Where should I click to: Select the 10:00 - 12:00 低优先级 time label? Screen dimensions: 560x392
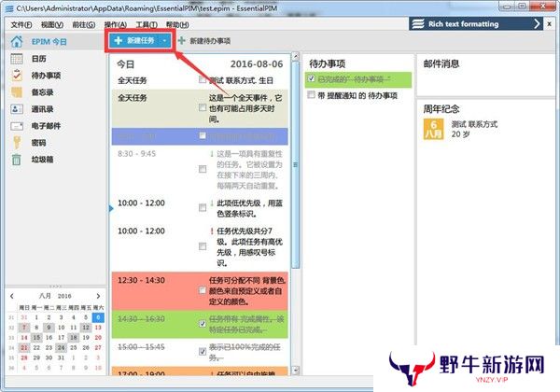(142, 203)
